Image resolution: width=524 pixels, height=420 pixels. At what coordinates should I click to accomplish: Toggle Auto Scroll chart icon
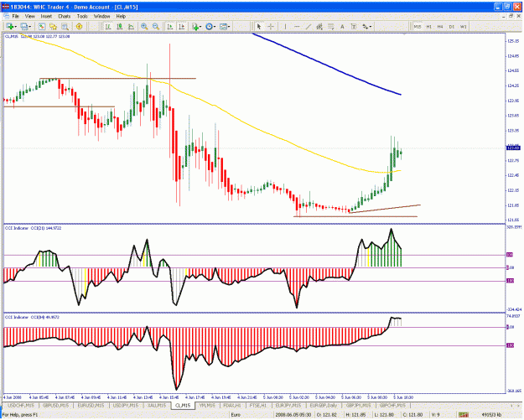(x=170, y=26)
